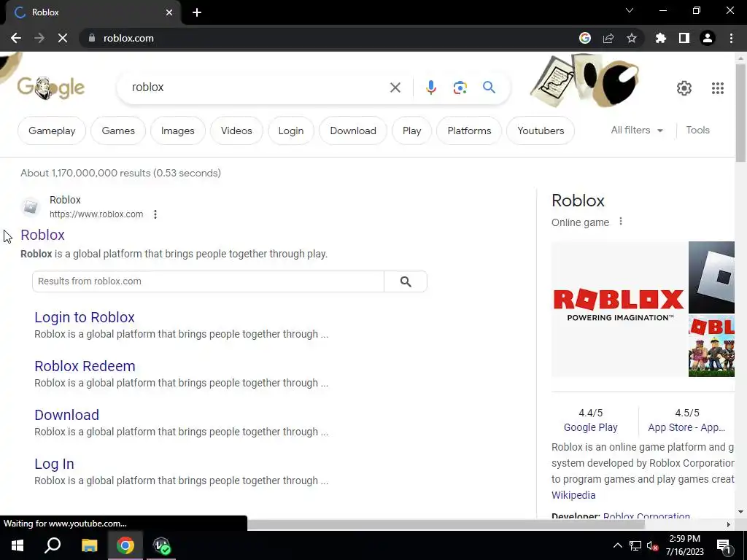Image resolution: width=747 pixels, height=560 pixels.
Task: Search within roblox.com magnifier button
Action: (x=406, y=281)
